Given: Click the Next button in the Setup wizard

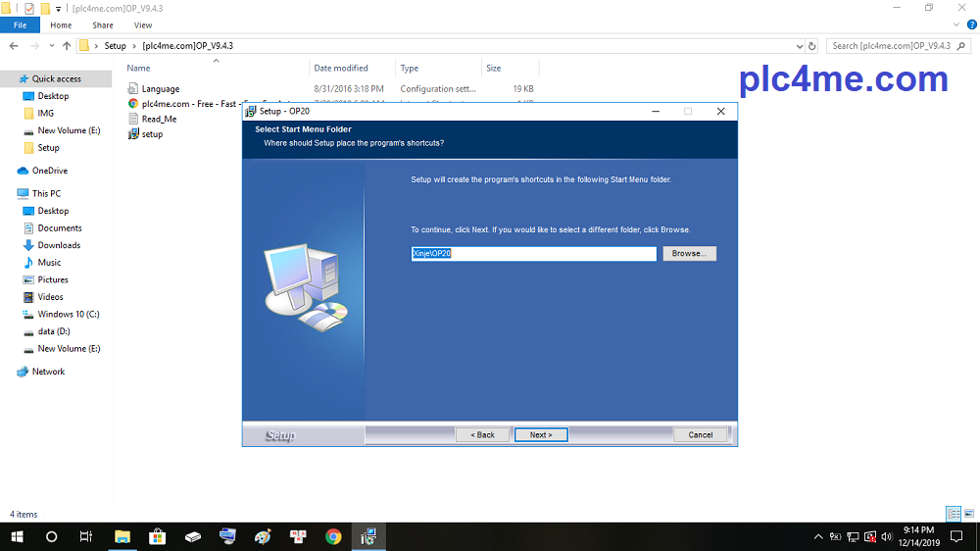Looking at the screenshot, I should tap(541, 434).
